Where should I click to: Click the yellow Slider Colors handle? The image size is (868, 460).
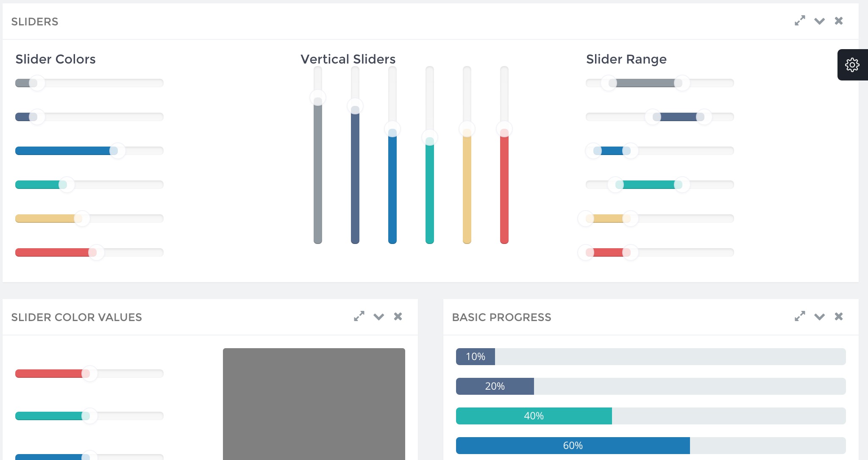pyautogui.click(x=81, y=219)
